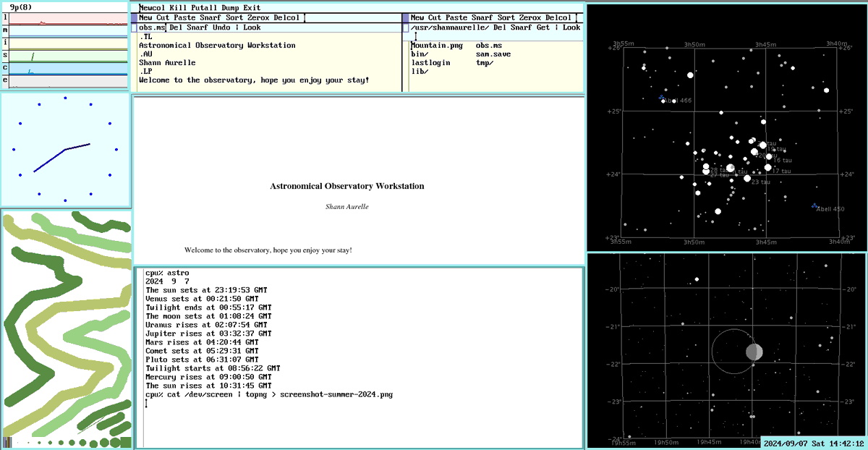Click the Shann Aurelle line in the editor
This screenshot has height=450, width=868.
pyautogui.click(x=167, y=63)
